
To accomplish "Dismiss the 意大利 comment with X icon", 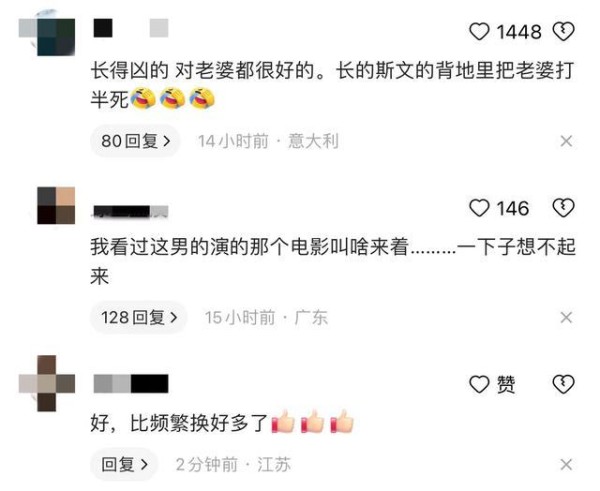I will click(566, 141).
